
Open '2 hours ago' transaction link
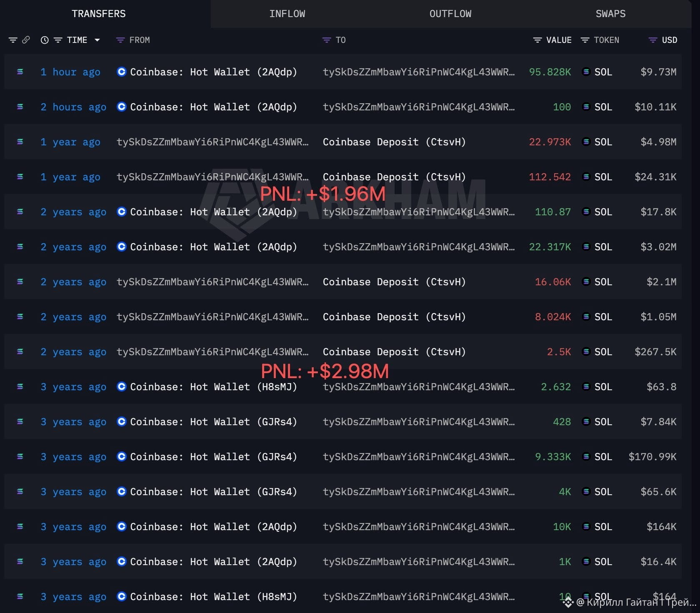coord(73,107)
